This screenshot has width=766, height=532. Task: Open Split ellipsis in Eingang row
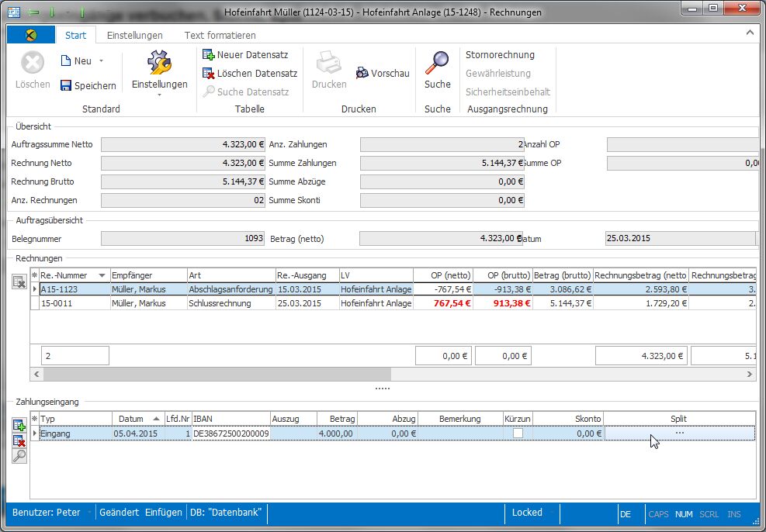click(x=679, y=433)
